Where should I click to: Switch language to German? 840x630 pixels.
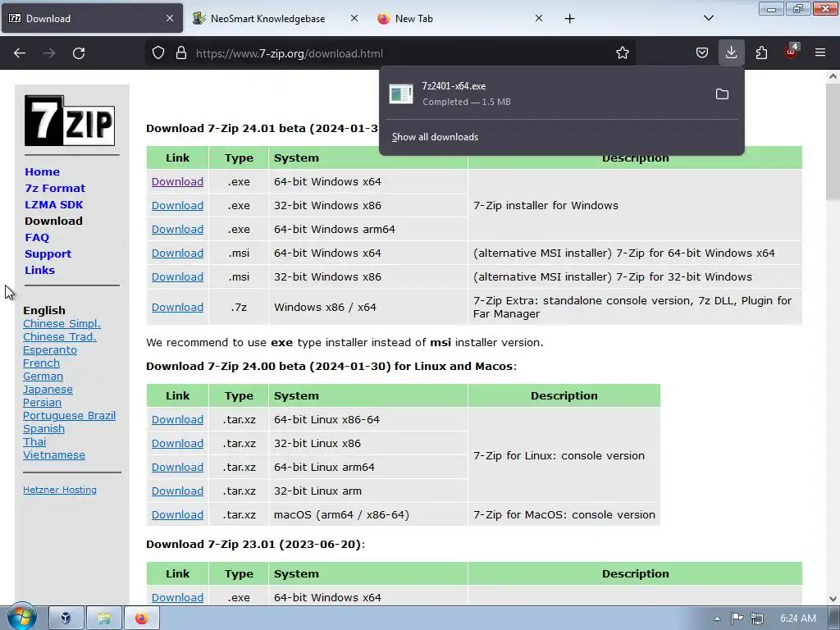[43, 376]
